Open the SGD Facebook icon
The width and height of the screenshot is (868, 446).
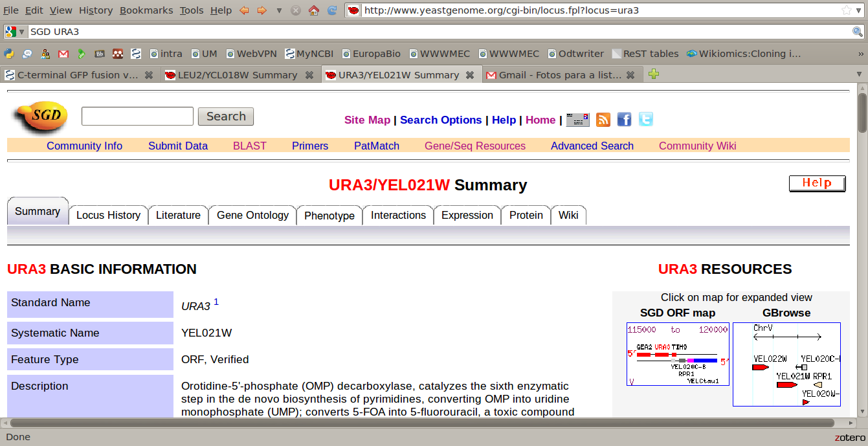pos(624,119)
